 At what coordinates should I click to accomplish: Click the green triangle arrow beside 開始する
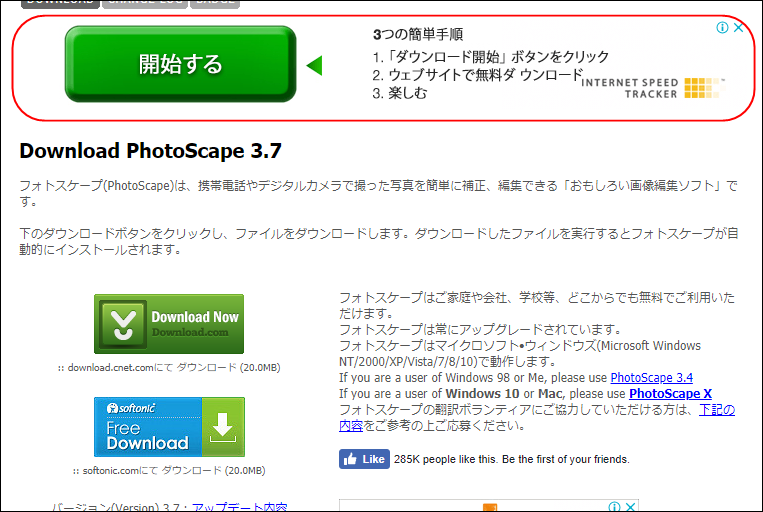click(314, 65)
